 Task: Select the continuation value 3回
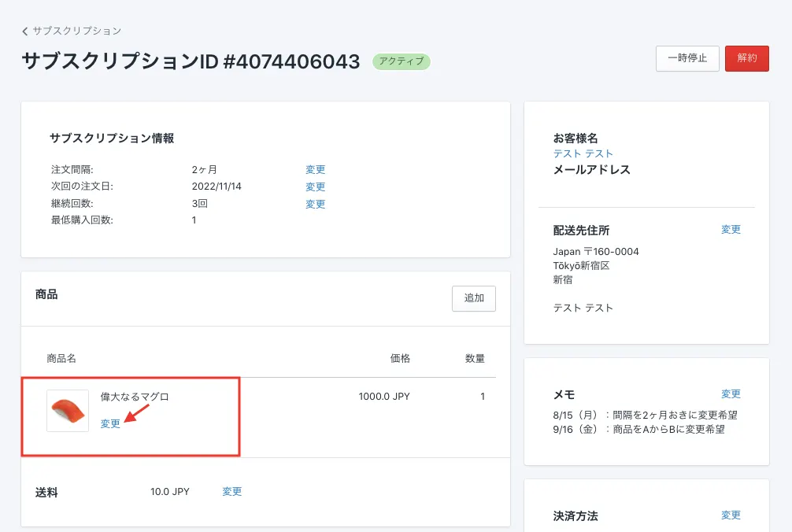(199, 203)
